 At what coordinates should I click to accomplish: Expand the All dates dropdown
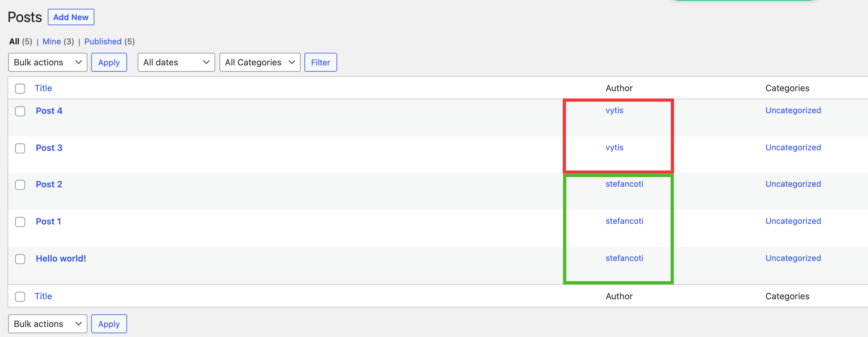176,62
